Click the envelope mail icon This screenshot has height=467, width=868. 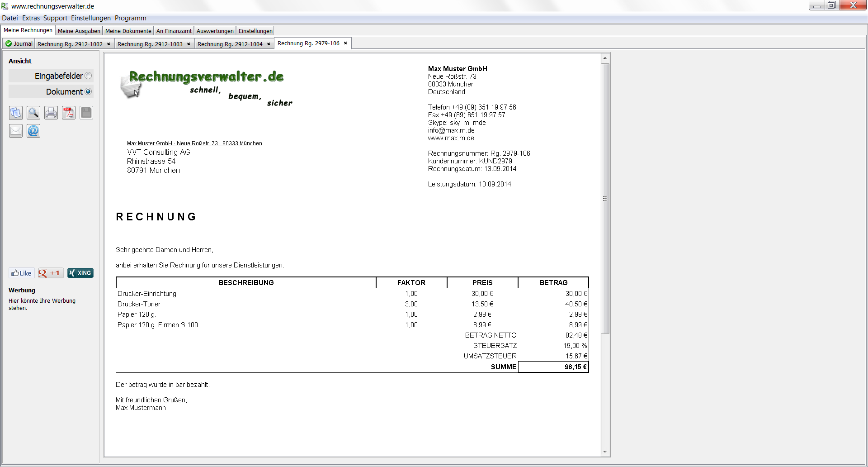[16, 131]
